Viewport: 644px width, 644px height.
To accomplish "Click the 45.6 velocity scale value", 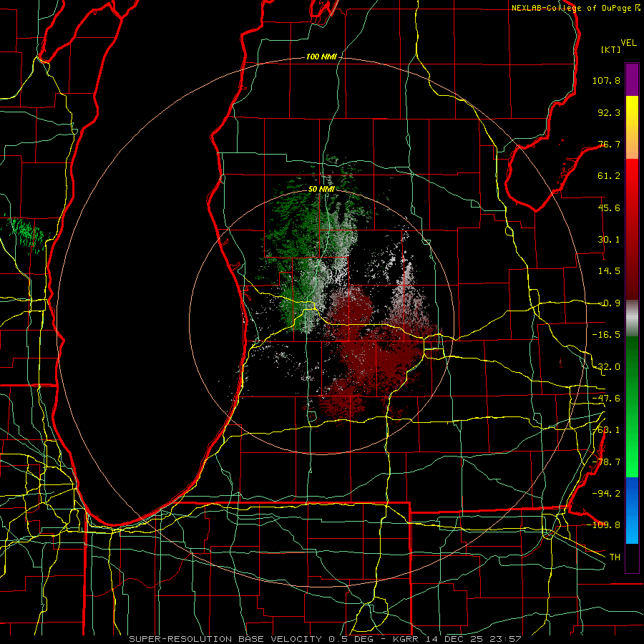I will coord(609,208).
